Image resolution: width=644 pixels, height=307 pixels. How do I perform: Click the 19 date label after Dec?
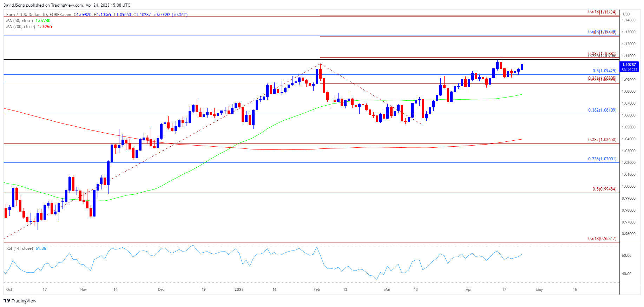click(204, 289)
